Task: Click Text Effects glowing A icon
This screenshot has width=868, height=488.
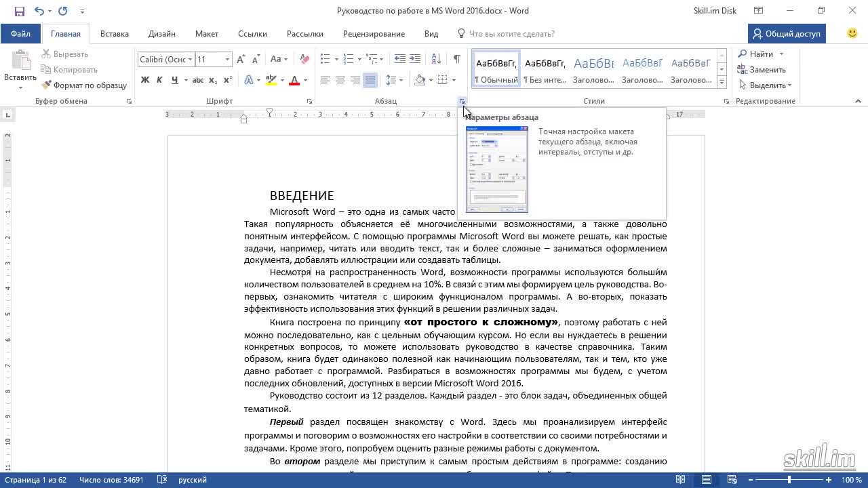Action: [x=249, y=80]
